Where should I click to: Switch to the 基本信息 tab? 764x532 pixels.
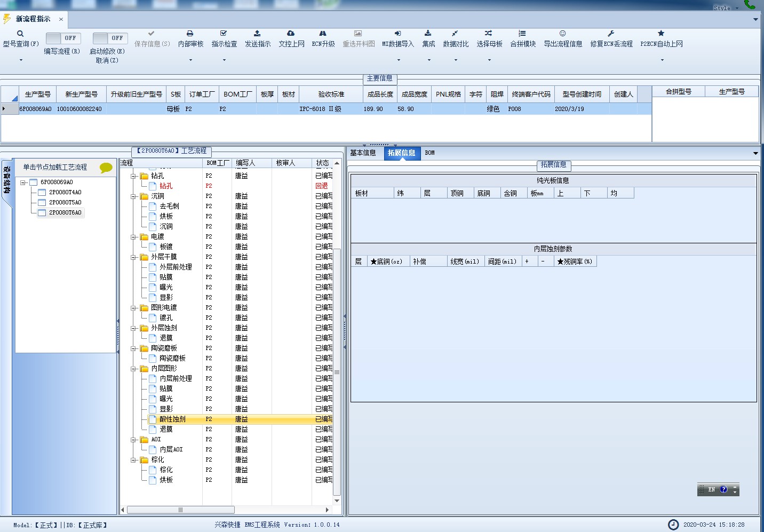[363, 153]
